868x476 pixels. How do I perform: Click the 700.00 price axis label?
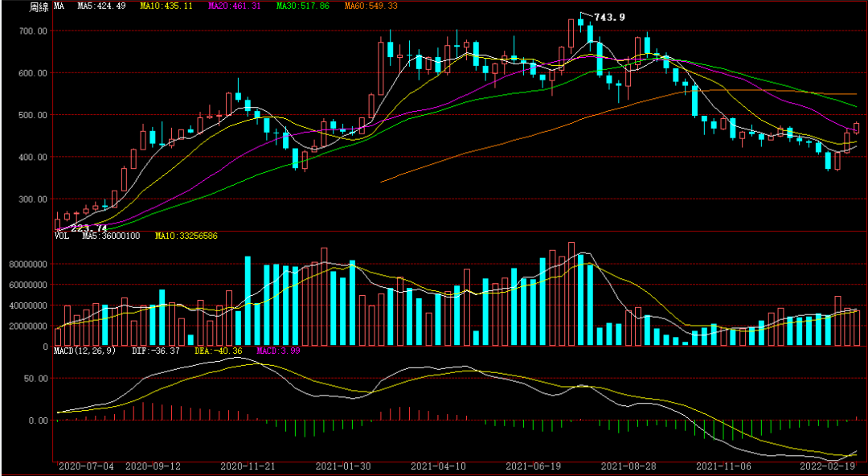tap(35, 31)
